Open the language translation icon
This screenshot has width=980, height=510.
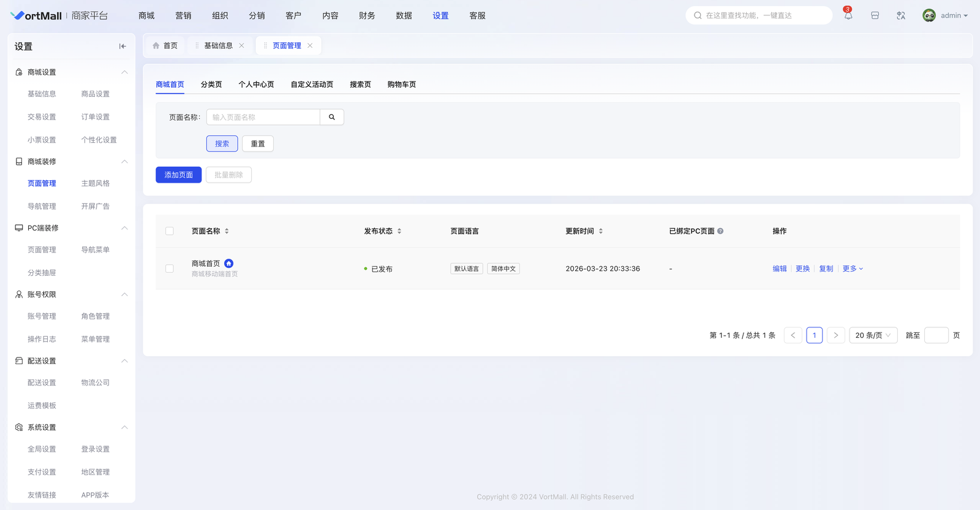pyautogui.click(x=901, y=16)
